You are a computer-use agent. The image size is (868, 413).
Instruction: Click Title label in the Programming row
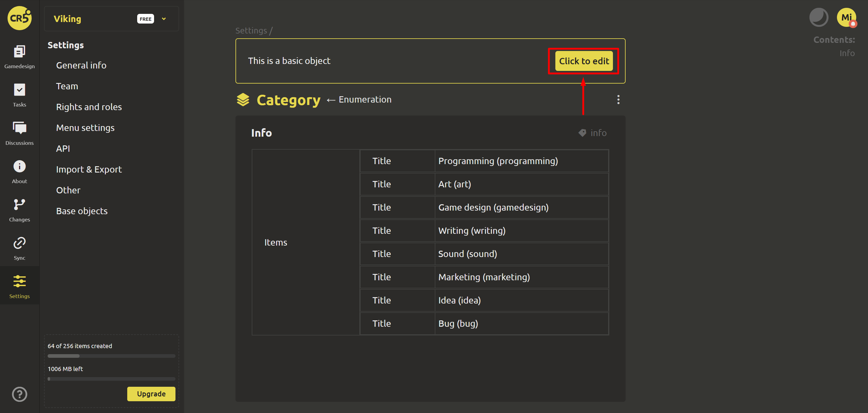[381, 161]
